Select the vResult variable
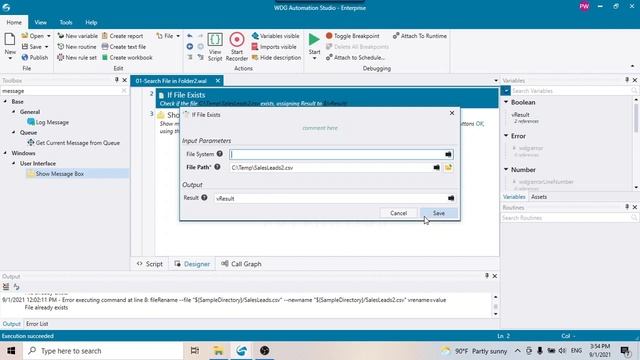The image size is (640, 360). click(x=520, y=115)
